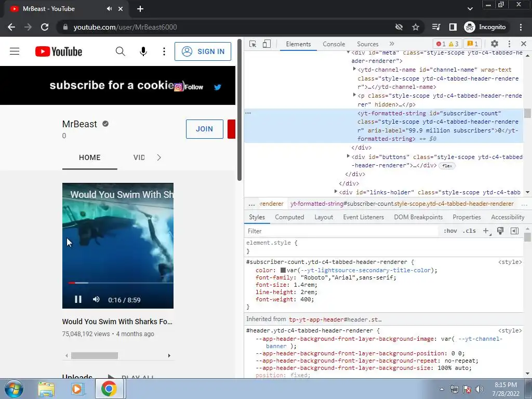Toggle the Chrome side panel icon
The width and height of the screenshot is (532, 399).
click(x=453, y=27)
